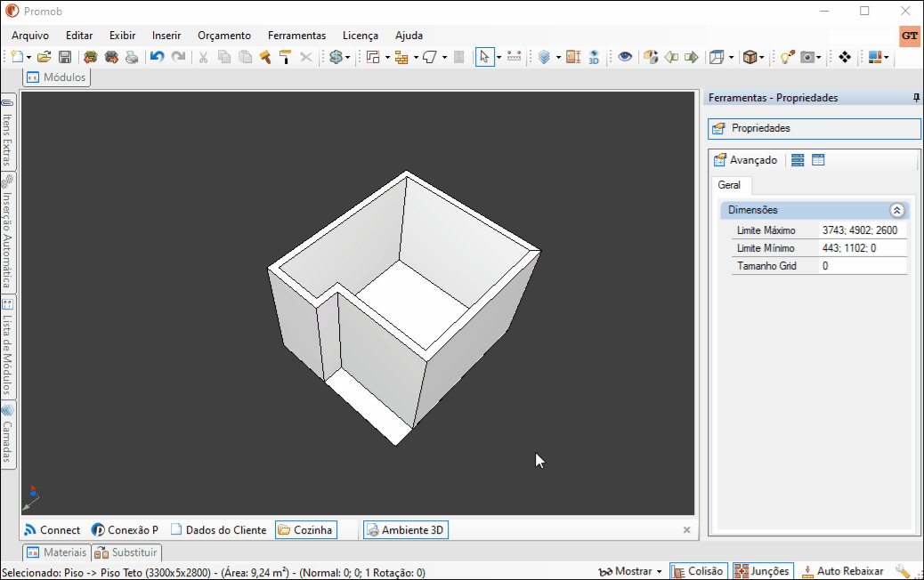
Task: Cut selection with the scissors icon
Action: point(203,57)
